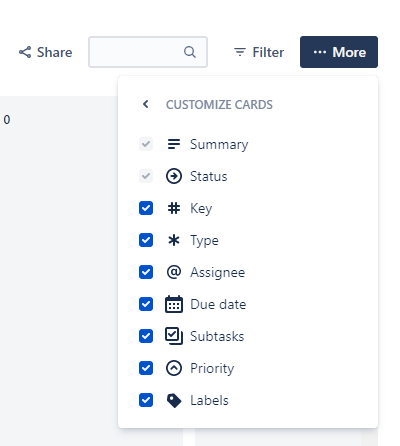Uncheck the Subtasks checkbox
The width and height of the screenshot is (400, 446).
tap(146, 336)
